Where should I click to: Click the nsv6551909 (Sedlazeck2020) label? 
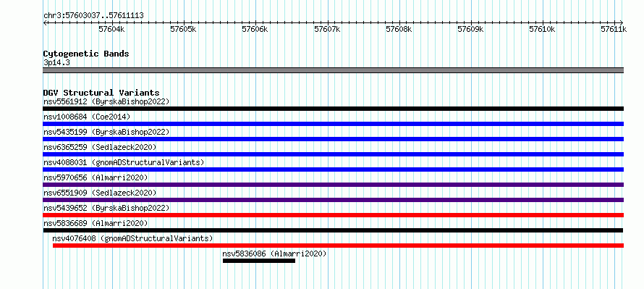click(x=100, y=193)
